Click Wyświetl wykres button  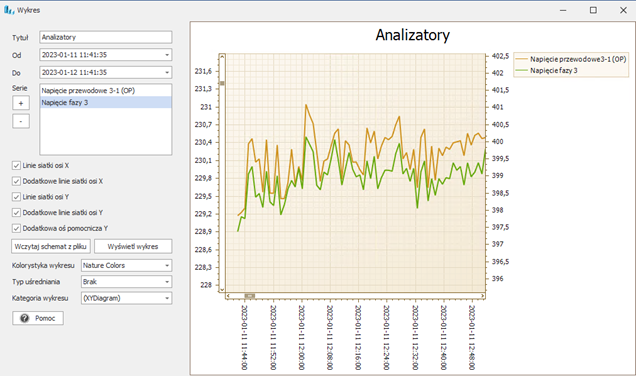(133, 246)
